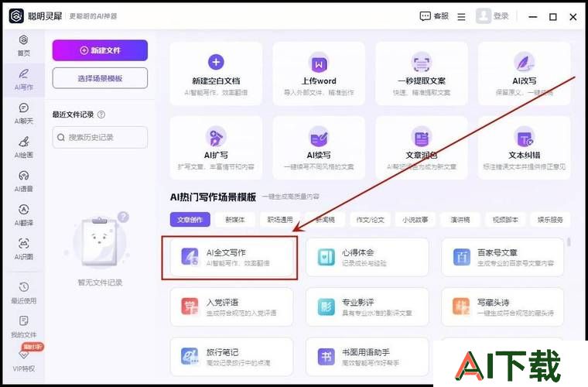Click the 入党评语 template title
Viewport: 588px width, 387px height.
point(222,303)
